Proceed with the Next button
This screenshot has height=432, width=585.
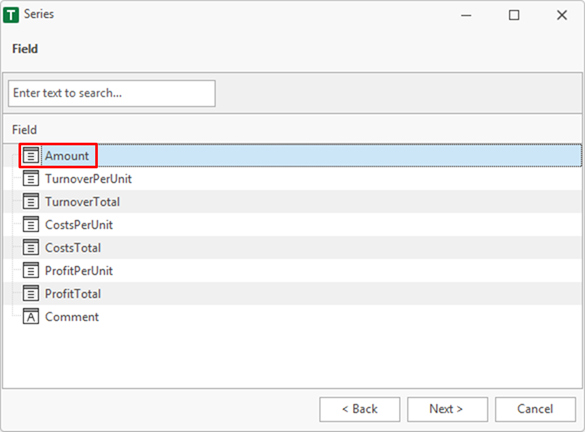tap(447, 409)
